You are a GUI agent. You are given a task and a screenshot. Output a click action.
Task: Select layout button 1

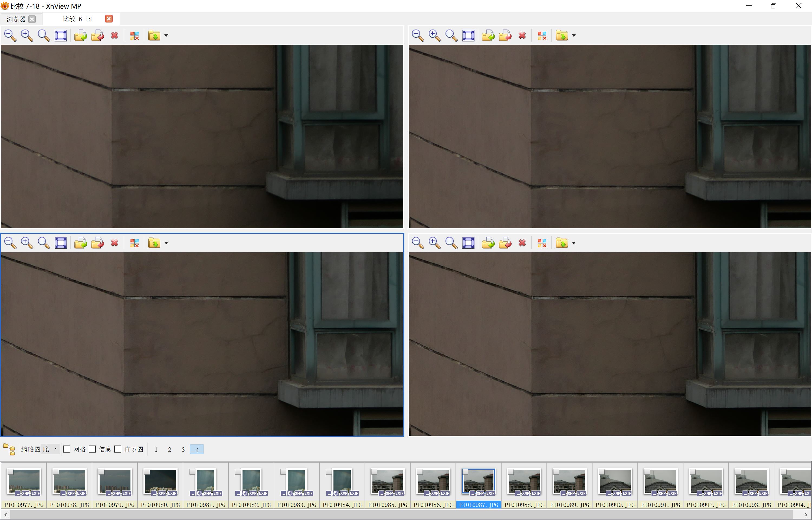(x=156, y=449)
